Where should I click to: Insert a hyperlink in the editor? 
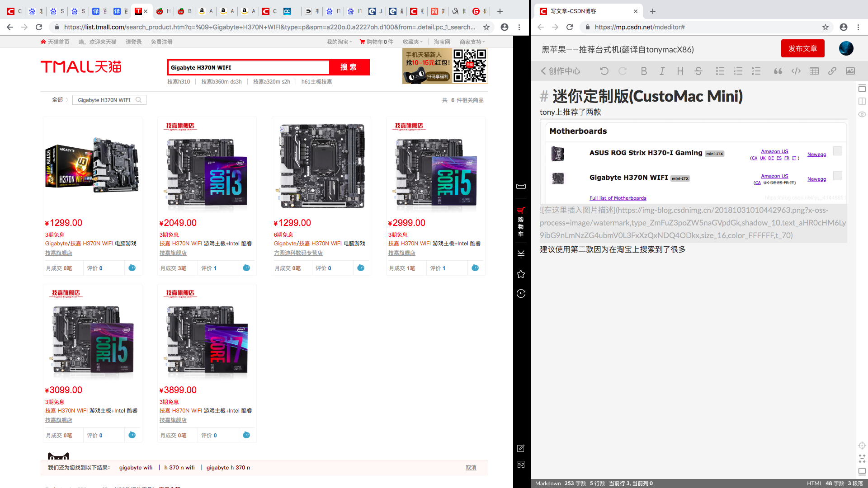832,71
